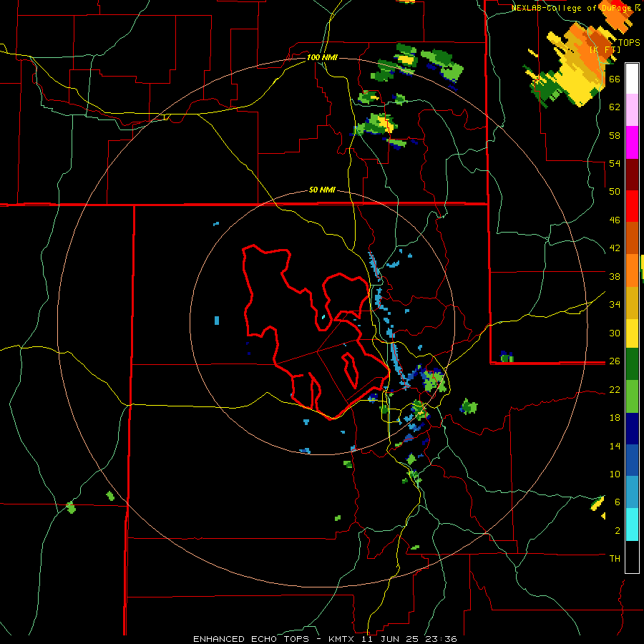Click the 'TOPS' legend title

[629, 42]
